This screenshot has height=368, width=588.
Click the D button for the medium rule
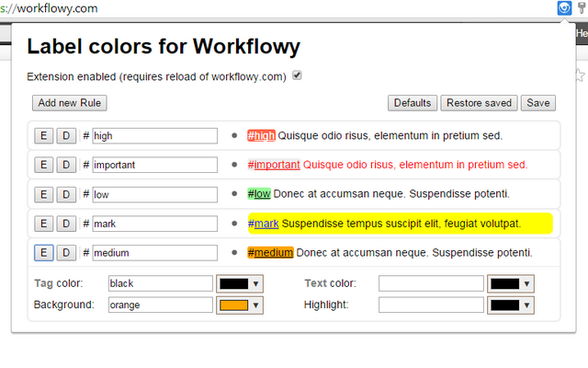66,253
